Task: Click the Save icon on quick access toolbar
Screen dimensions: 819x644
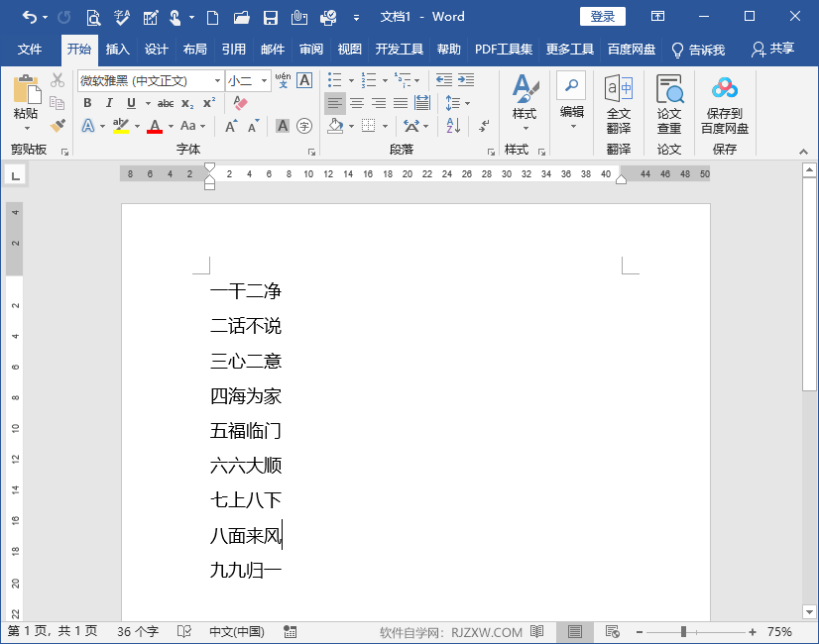Action: 269,17
